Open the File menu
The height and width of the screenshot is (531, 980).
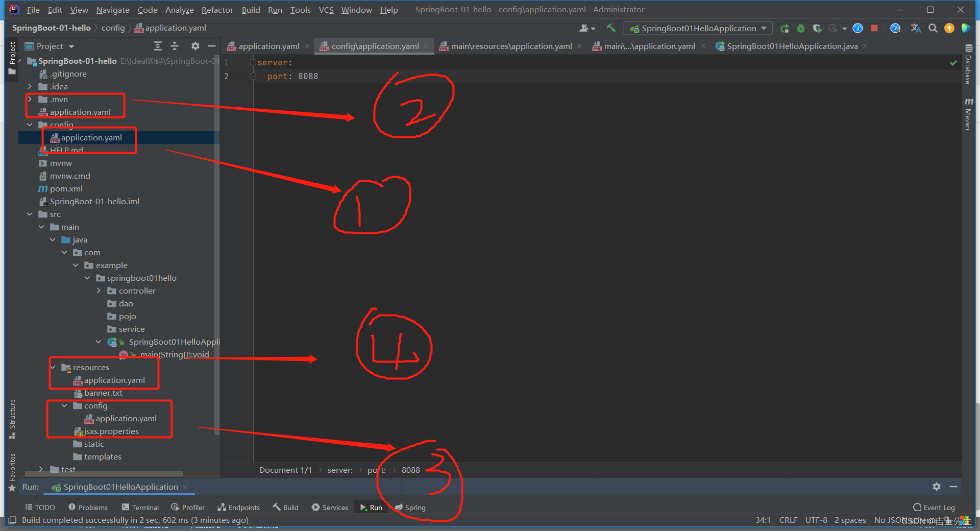(x=33, y=10)
